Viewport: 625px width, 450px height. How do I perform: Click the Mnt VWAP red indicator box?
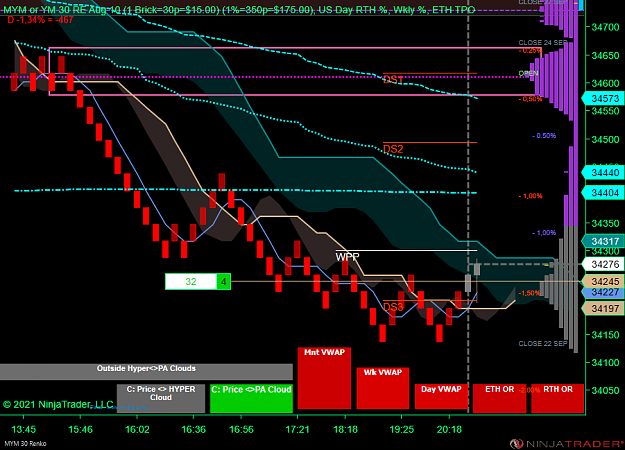[324, 378]
